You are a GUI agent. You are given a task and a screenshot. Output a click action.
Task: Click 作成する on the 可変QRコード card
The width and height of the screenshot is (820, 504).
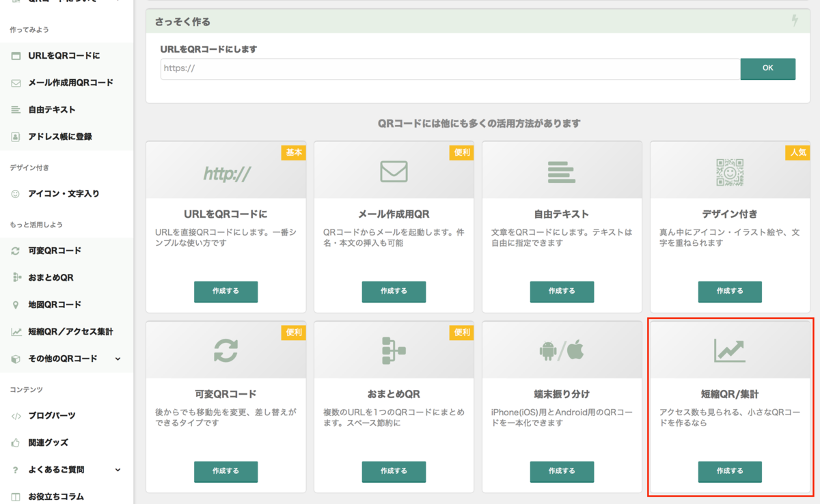(225, 471)
